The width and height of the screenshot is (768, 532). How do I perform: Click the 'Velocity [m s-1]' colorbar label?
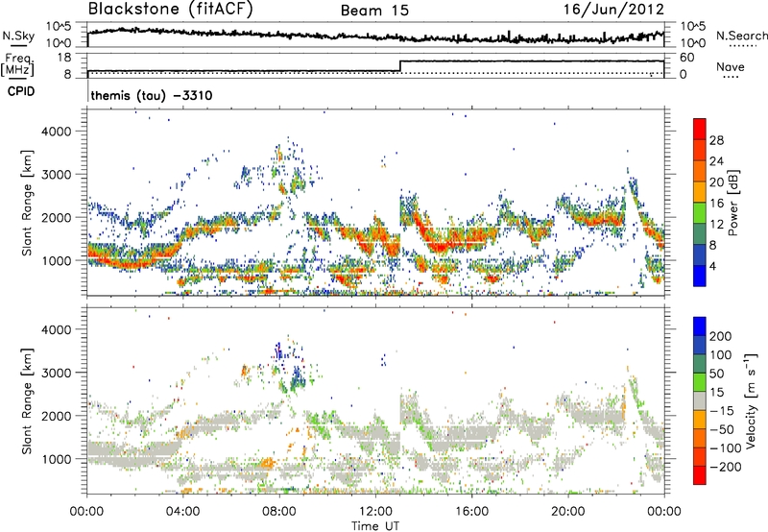coord(750,400)
